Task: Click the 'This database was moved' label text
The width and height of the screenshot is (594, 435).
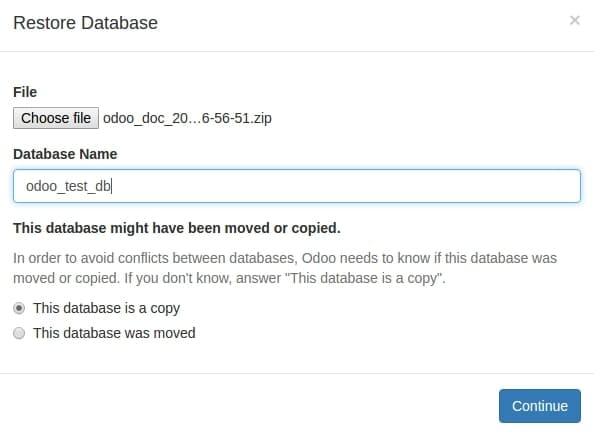Action: 114,333
